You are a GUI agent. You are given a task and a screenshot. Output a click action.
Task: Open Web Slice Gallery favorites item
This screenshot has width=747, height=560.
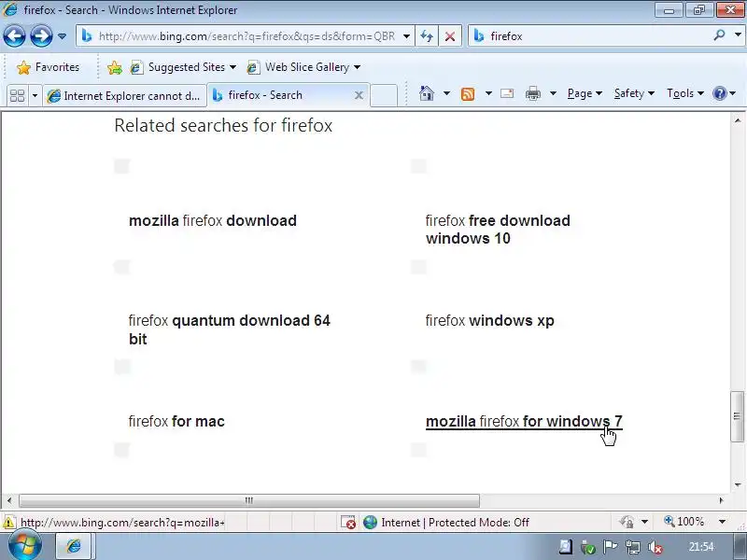pyautogui.click(x=303, y=67)
